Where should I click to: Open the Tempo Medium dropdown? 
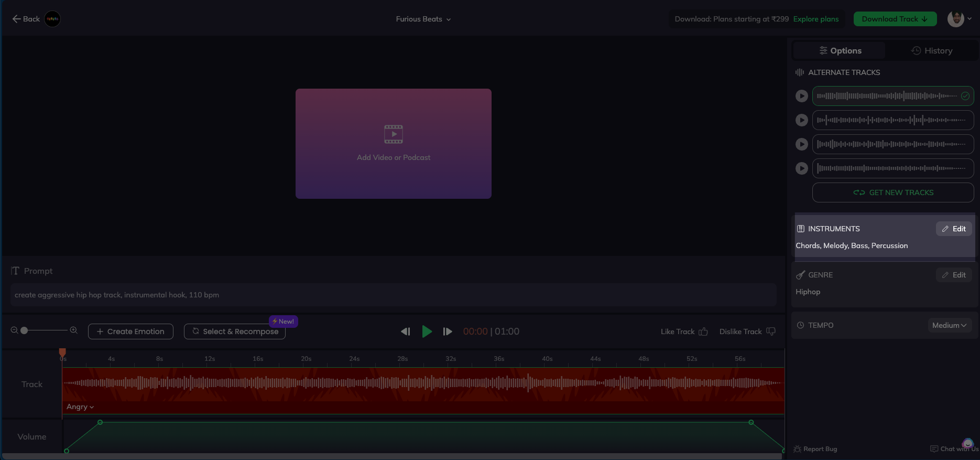point(949,325)
